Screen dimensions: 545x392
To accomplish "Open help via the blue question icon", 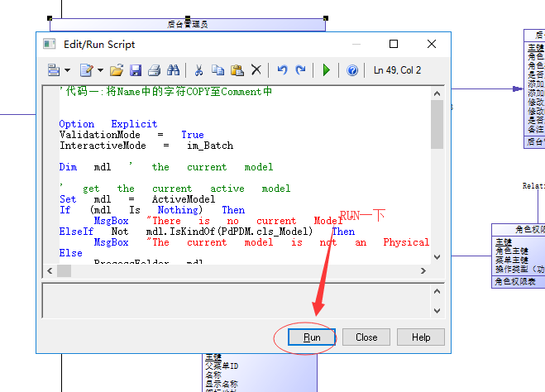I will point(352,71).
